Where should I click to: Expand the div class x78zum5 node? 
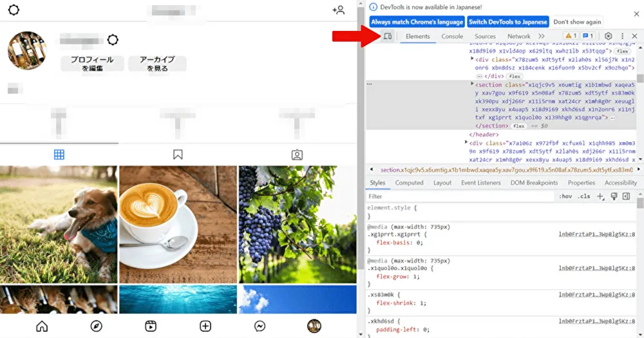472,59
